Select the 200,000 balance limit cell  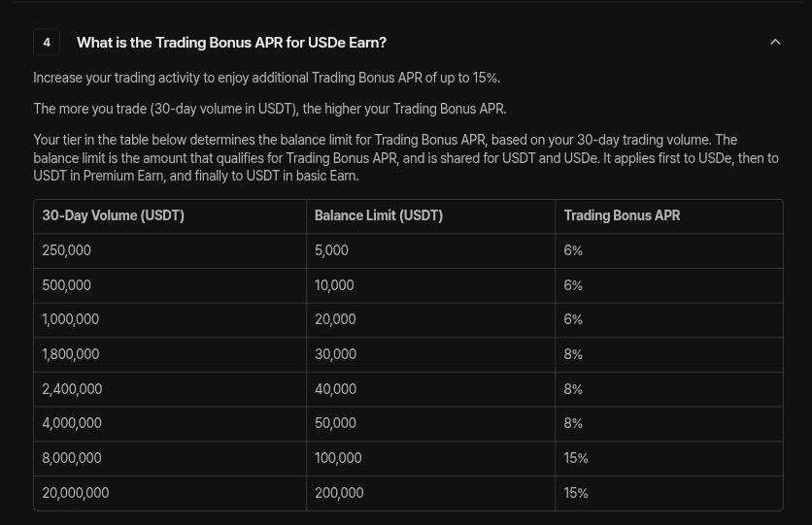click(x=339, y=493)
